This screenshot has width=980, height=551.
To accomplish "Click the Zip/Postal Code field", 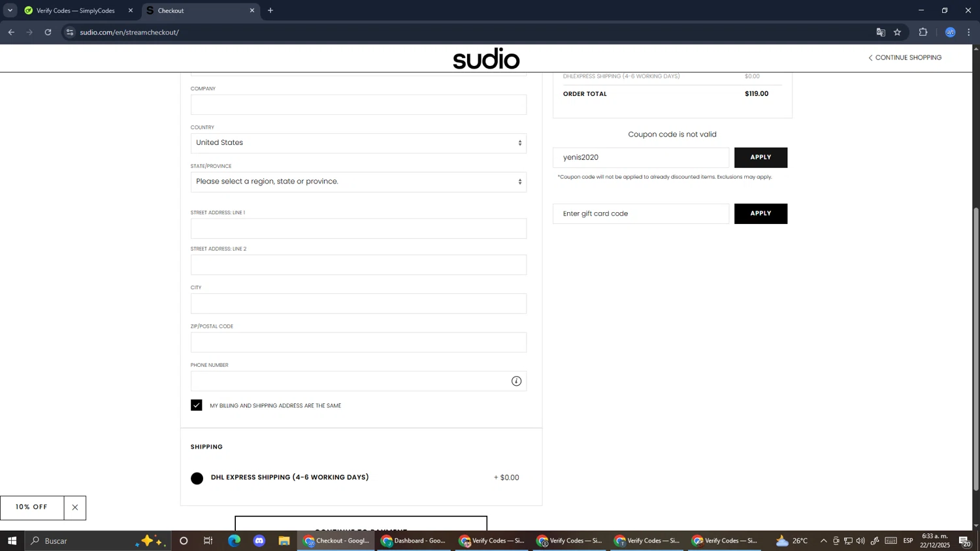I will tap(358, 342).
